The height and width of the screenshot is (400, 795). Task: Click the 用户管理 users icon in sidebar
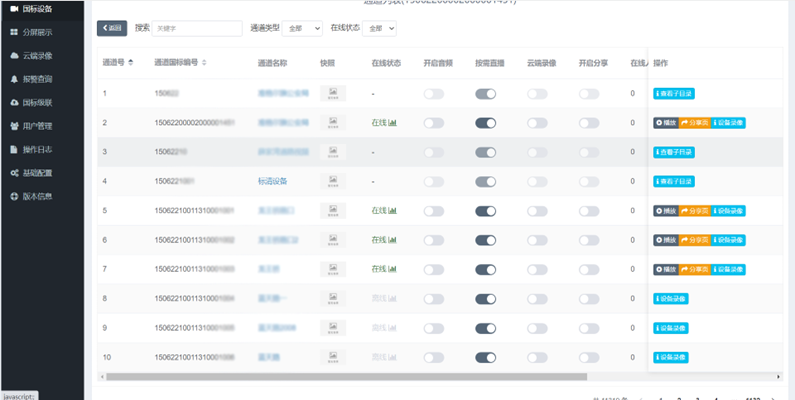click(x=12, y=126)
